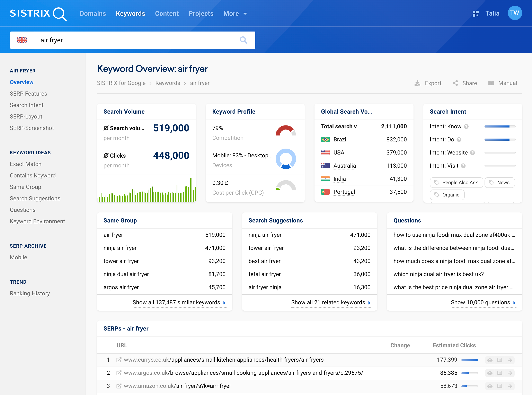Open the Content menu

coord(167,14)
